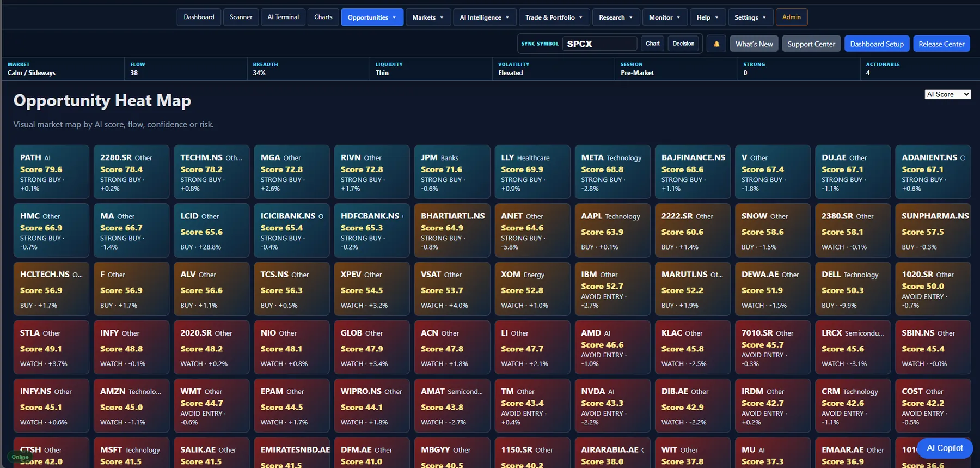Image resolution: width=980 pixels, height=468 pixels.
Task: Expand the Help menu
Action: coord(708,17)
